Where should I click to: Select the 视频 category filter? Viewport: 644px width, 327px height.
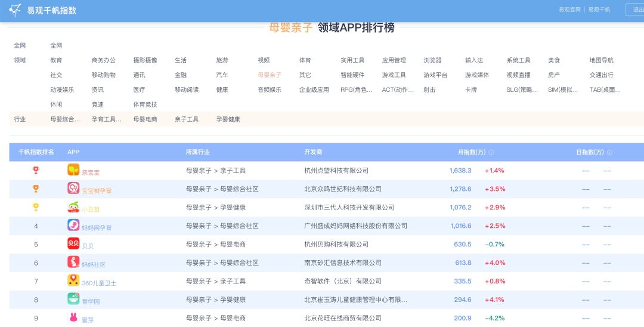coord(264,60)
